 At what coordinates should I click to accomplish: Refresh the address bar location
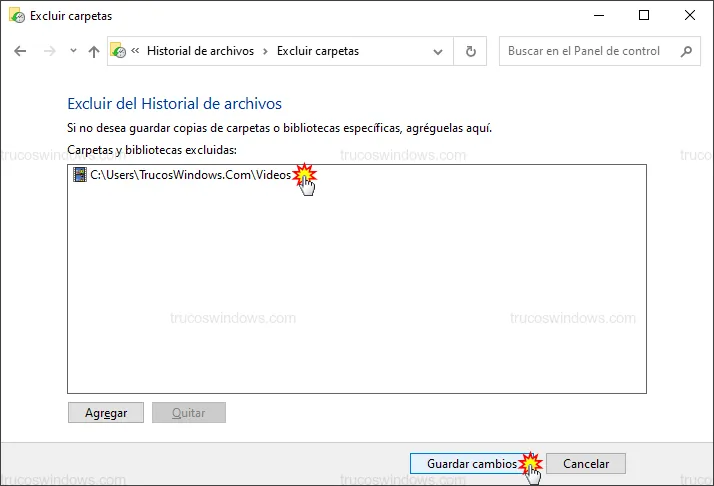470,51
